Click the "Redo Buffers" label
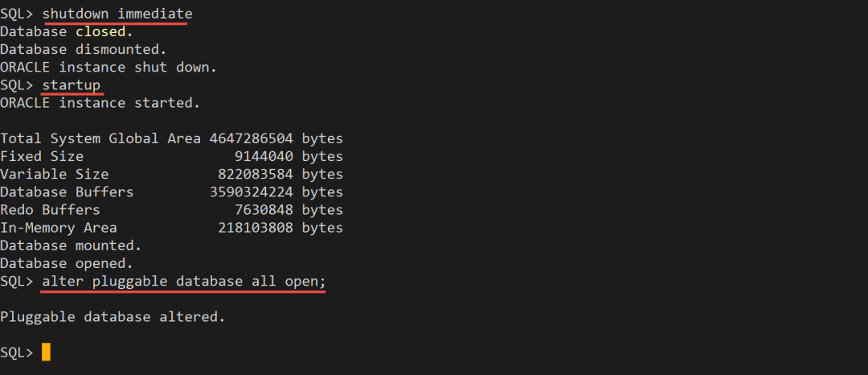The width and height of the screenshot is (868, 375). pos(50,210)
